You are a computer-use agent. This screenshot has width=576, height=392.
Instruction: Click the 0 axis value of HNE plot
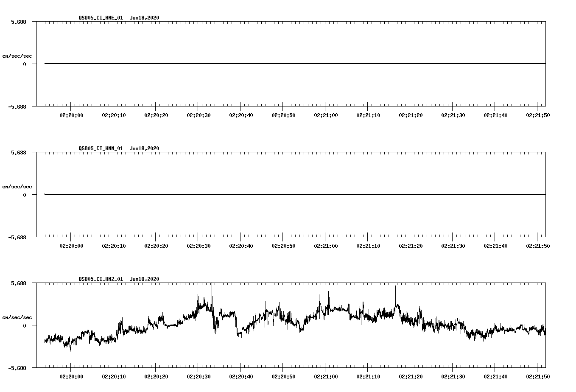click(x=25, y=64)
